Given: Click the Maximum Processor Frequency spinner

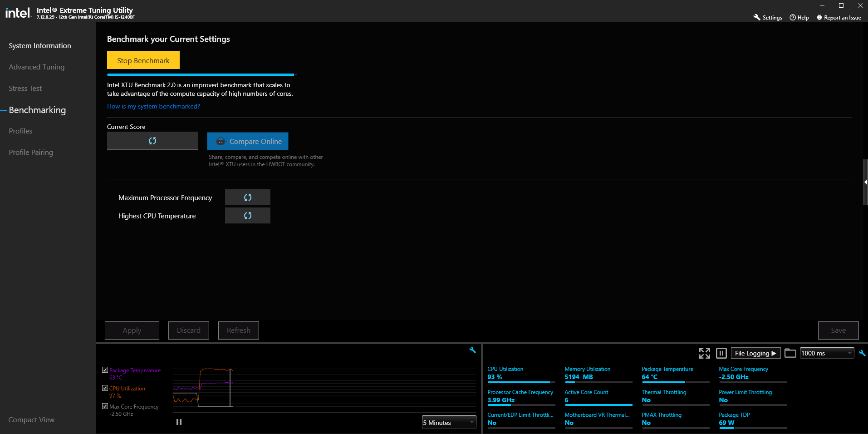Looking at the screenshot, I should (248, 197).
